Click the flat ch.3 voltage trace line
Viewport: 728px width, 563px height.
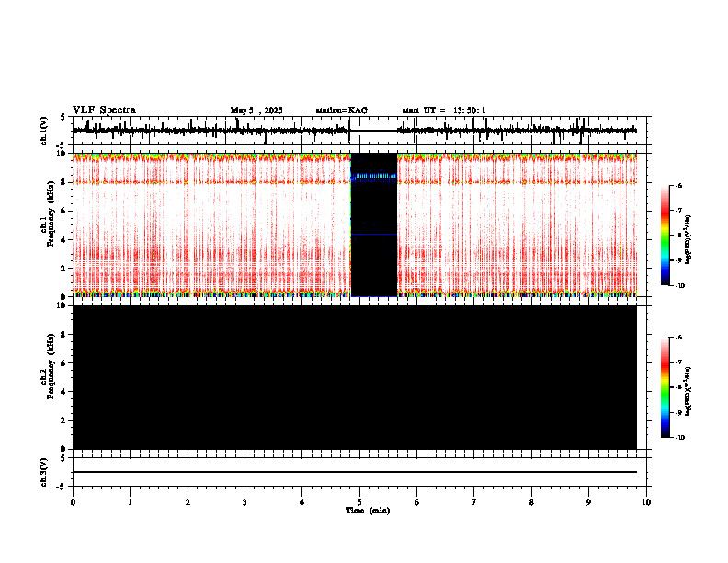coord(354,472)
